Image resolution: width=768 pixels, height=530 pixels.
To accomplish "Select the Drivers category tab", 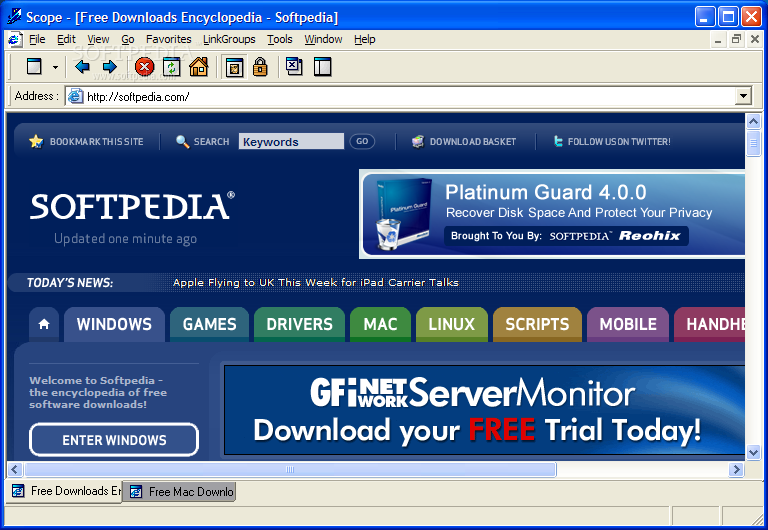I will (x=299, y=324).
